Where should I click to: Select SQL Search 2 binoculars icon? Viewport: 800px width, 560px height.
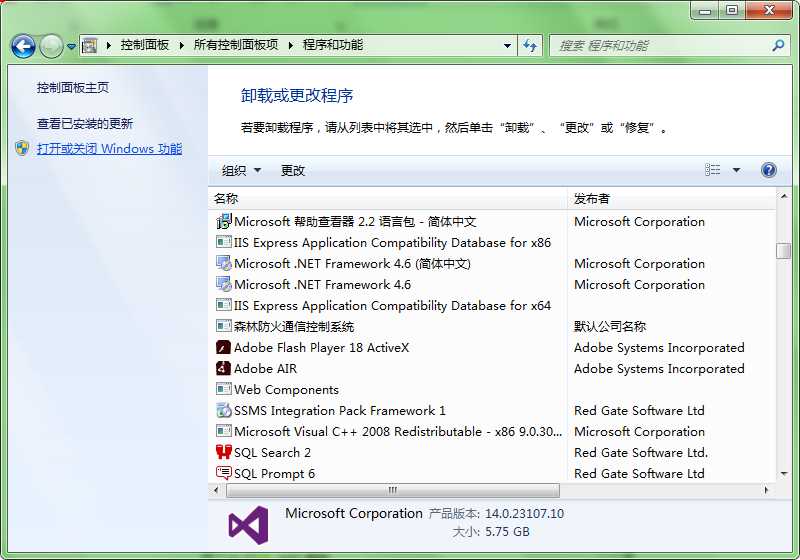coord(223,452)
